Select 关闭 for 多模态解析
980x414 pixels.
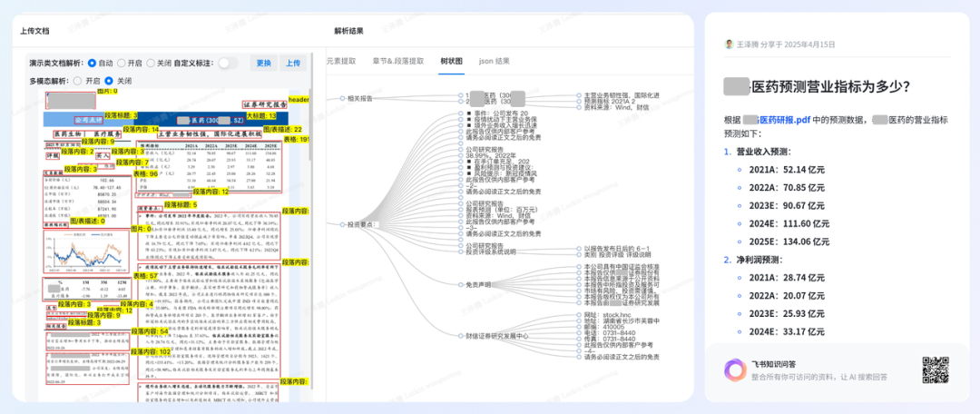pos(109,81)
